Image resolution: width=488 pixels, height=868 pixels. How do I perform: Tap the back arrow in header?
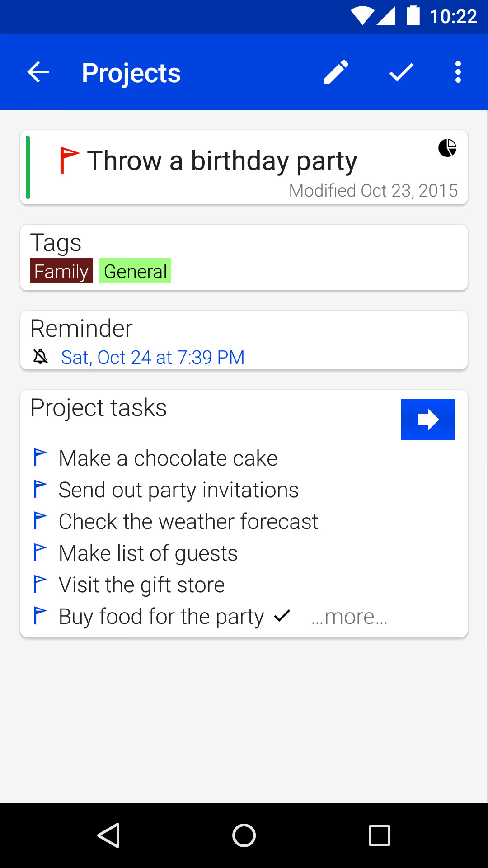click(38, 72)
